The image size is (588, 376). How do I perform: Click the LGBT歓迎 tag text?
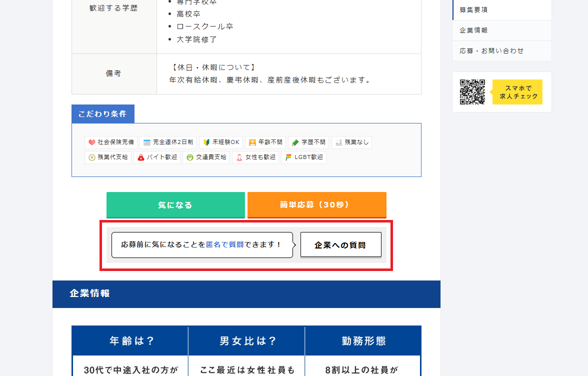(308, 157)
